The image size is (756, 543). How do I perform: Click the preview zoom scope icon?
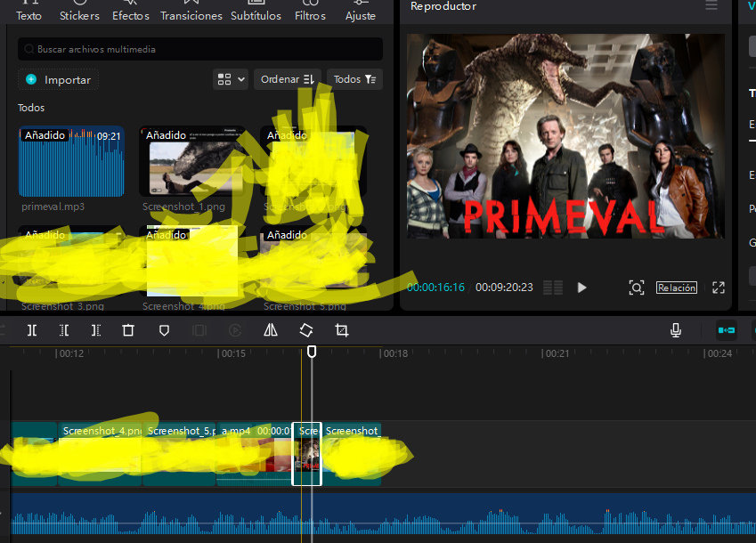(x=637, y=288)
